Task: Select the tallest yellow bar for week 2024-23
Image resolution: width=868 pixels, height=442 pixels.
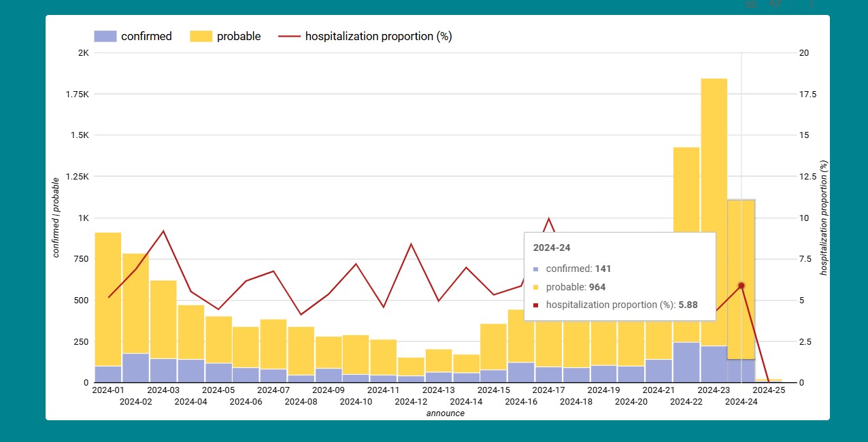Action: (x=714, y=204)
